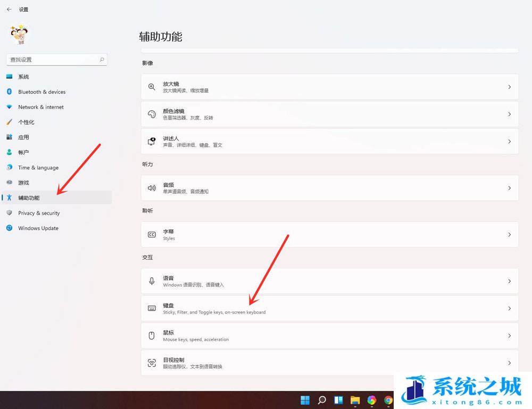This screenshot has width=532, height=409.
Task: Click the 语音 microphone icon
Action: tap(152, 281)
